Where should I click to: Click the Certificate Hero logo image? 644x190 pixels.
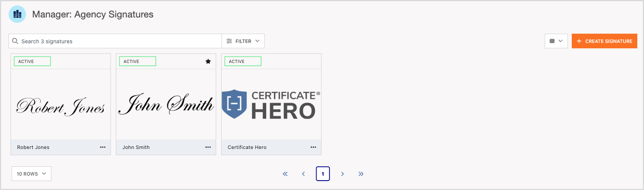tap(271, 104)
